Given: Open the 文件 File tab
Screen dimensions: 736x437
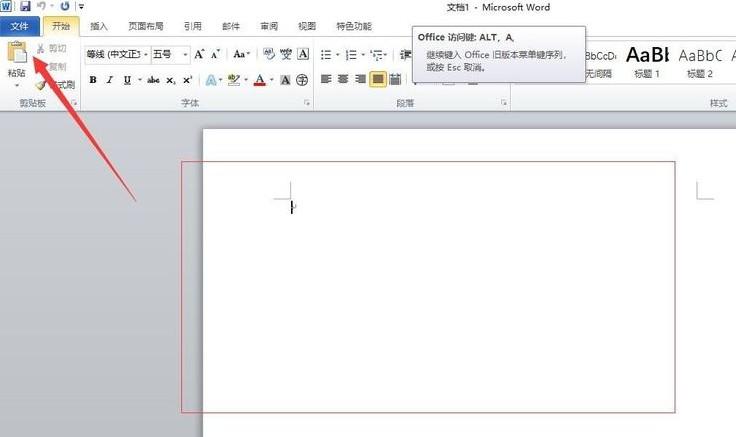Looking at the screenshot, I should click(20, 26).
